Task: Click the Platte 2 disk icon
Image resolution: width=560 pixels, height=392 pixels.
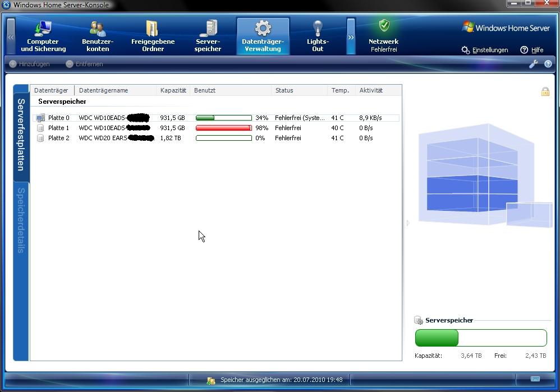Action: (x=40, y=138)
